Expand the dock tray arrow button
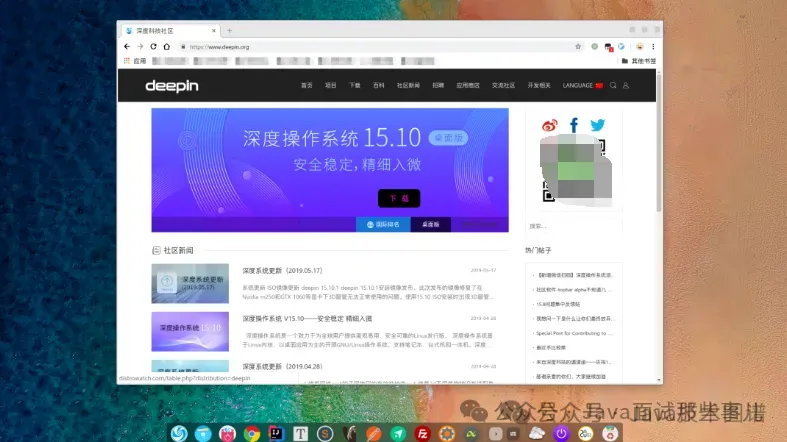The width and height of the screenshot is (787, 442). point(495,433)
